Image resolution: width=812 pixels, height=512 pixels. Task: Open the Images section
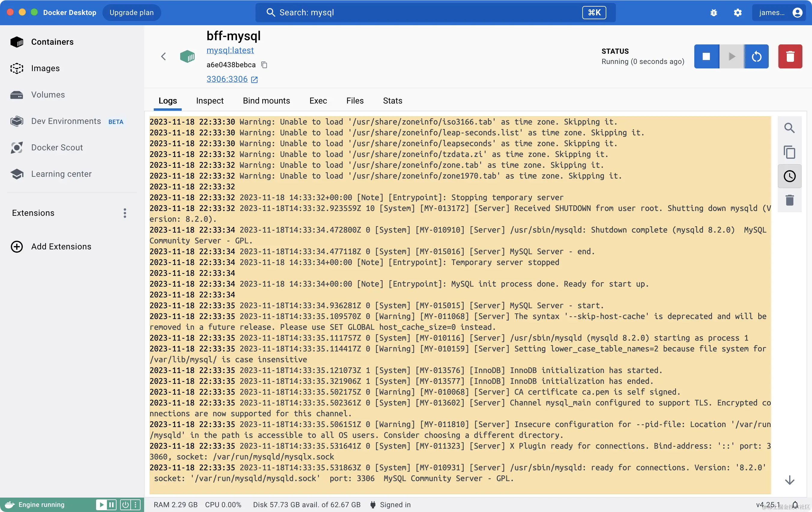click(x=46, y=68)
